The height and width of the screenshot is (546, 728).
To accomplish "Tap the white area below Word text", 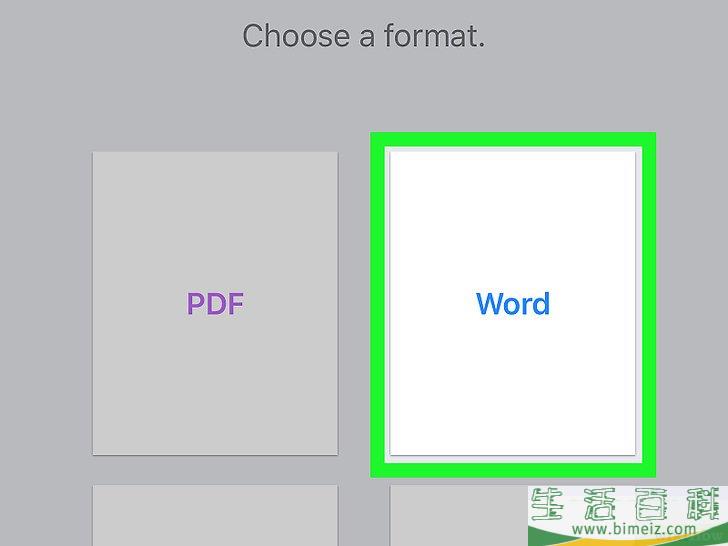I will tap(513, 385).
